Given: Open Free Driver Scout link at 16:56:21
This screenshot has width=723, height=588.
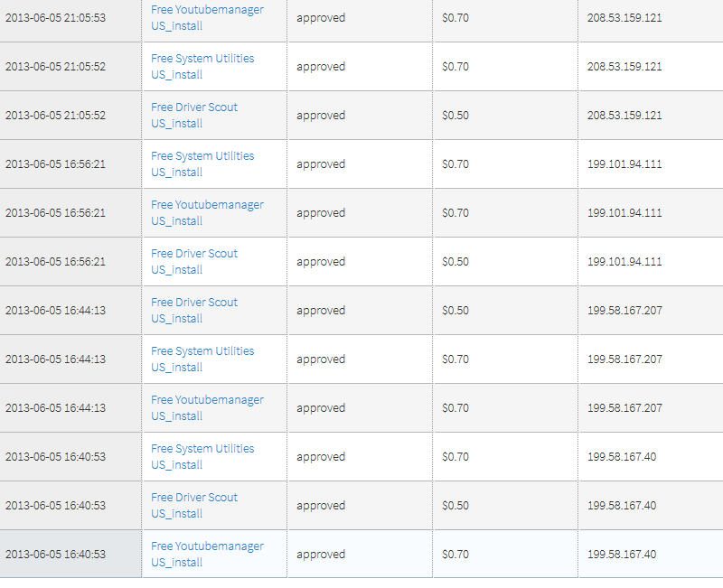Looking at the screenshot, I should (194, 254).
